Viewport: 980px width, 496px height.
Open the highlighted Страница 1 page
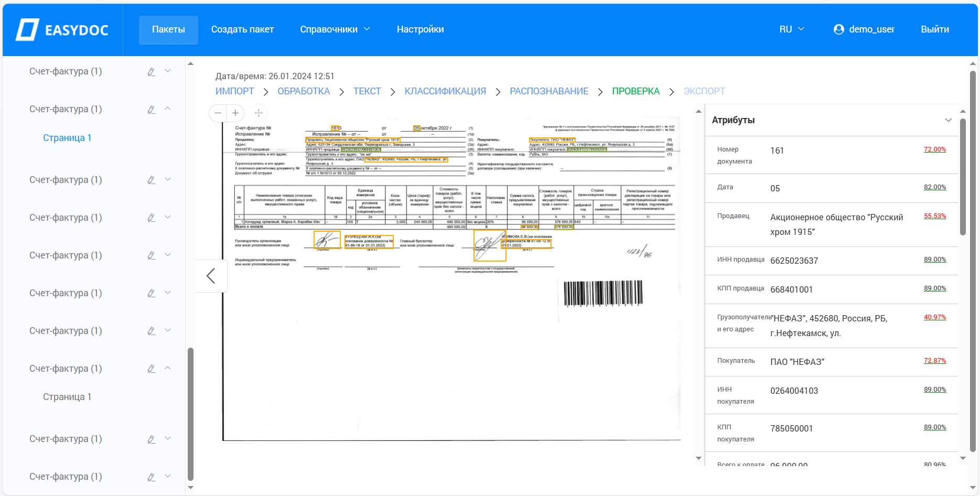tap(67, 137)
